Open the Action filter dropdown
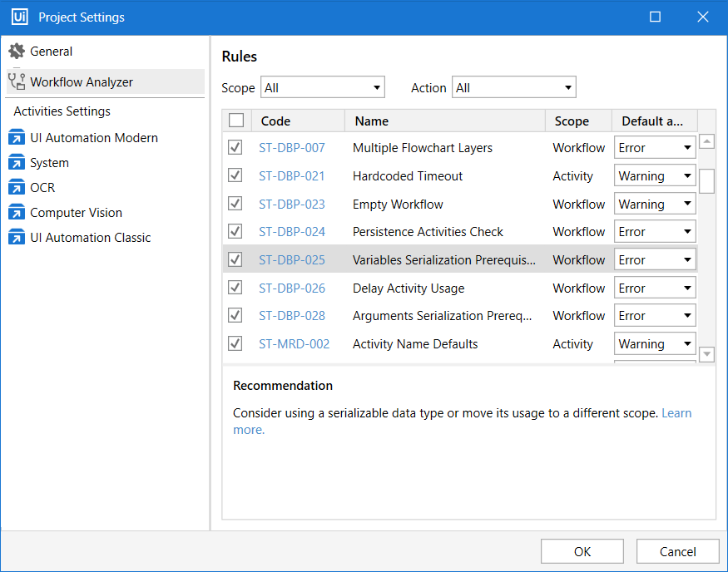728x572 pixels. click(x=513, y=87)
